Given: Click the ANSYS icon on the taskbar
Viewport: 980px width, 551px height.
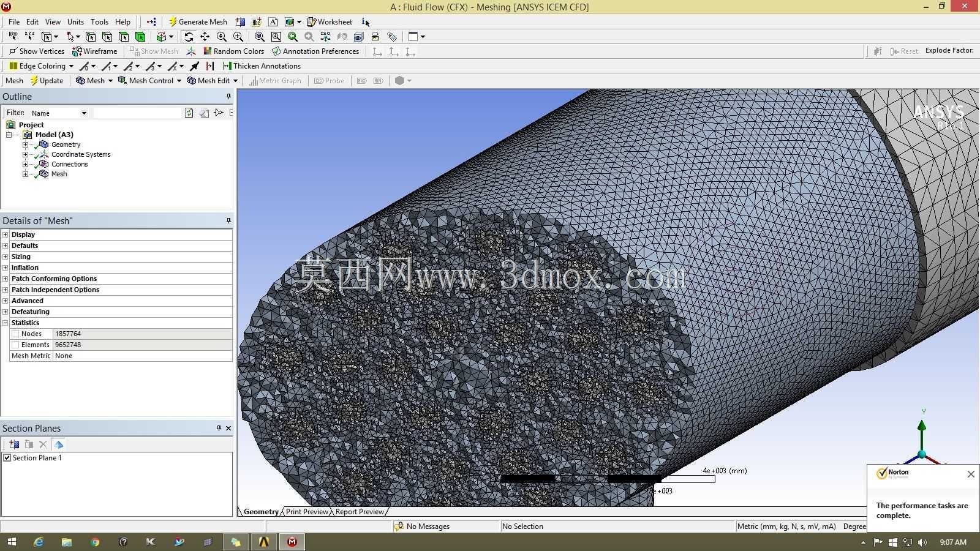Looking at the screenshot, I should tap(264, 542).
